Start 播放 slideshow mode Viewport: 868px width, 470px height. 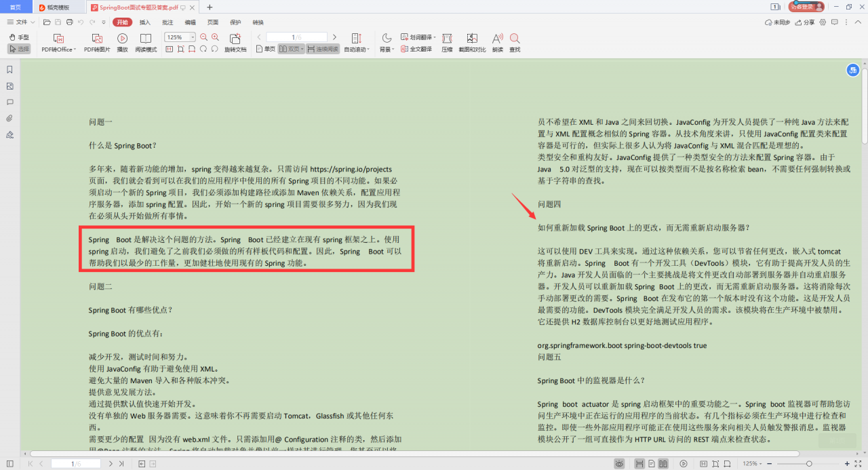pos(122,43)
